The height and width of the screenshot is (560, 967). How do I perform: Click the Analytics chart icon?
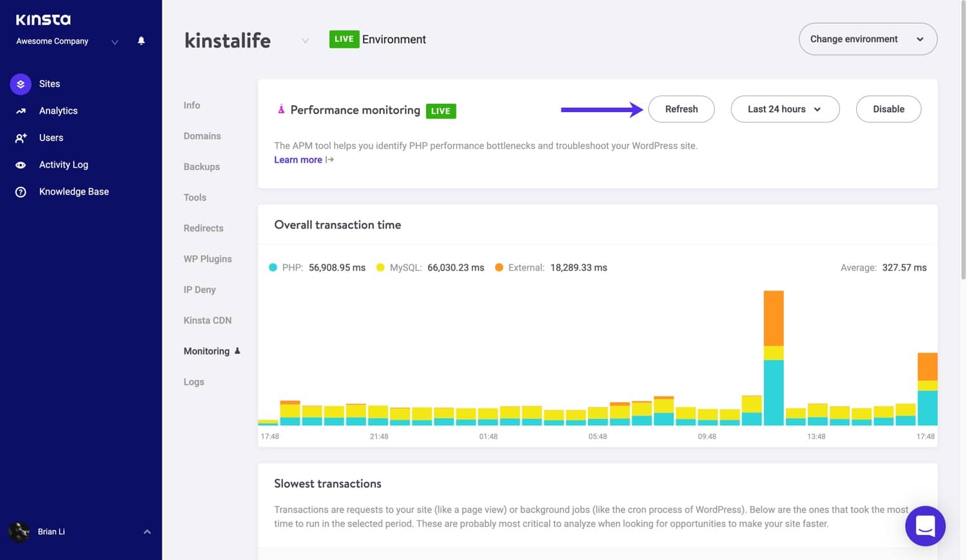21,111
